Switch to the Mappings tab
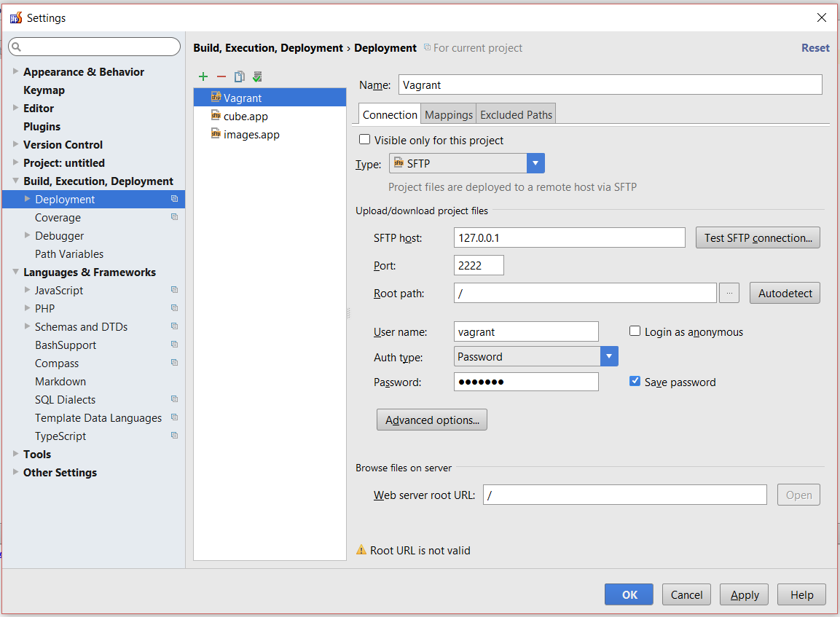This screenshot has width=840, height=617. click(448, 114)
